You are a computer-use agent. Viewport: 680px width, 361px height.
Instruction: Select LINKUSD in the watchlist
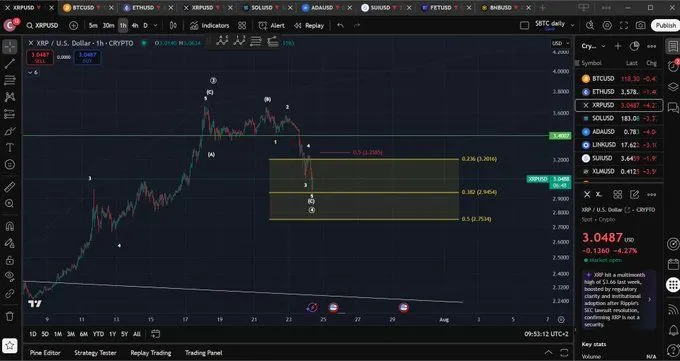coord(619,145)
